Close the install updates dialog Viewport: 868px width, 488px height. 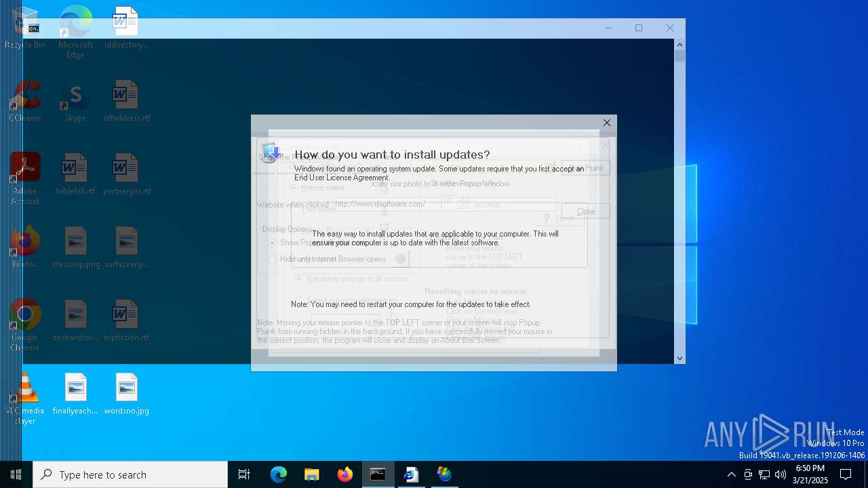(607, 123)
